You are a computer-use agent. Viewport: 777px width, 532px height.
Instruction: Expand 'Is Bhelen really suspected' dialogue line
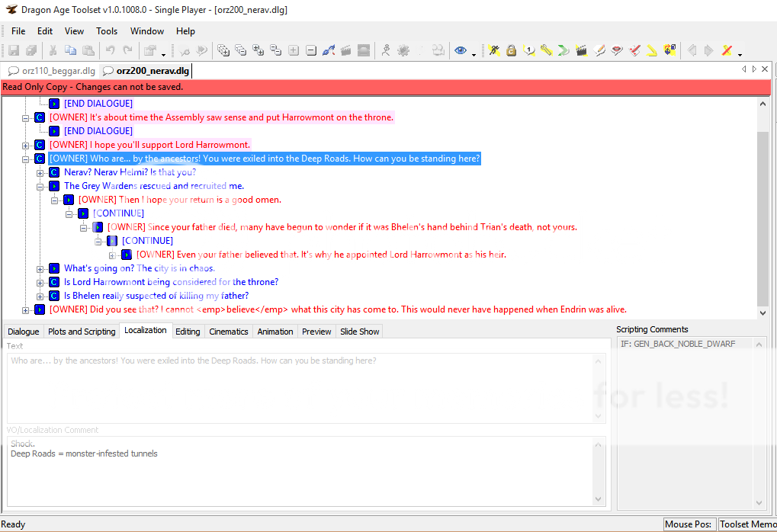tap(40, 296)
